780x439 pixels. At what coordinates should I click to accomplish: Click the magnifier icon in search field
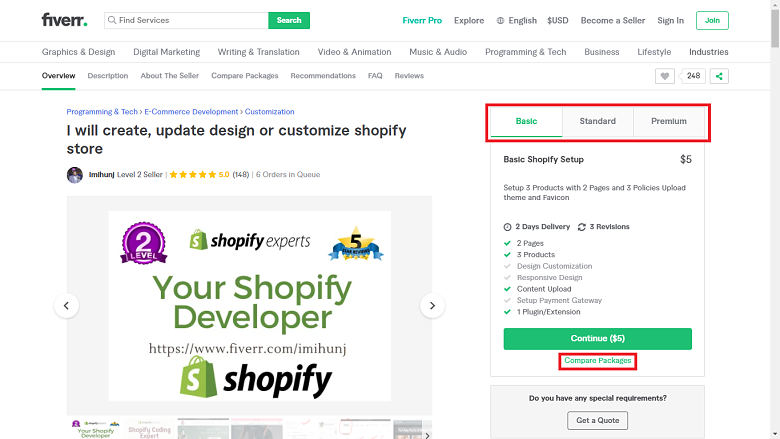pos(112,20)
